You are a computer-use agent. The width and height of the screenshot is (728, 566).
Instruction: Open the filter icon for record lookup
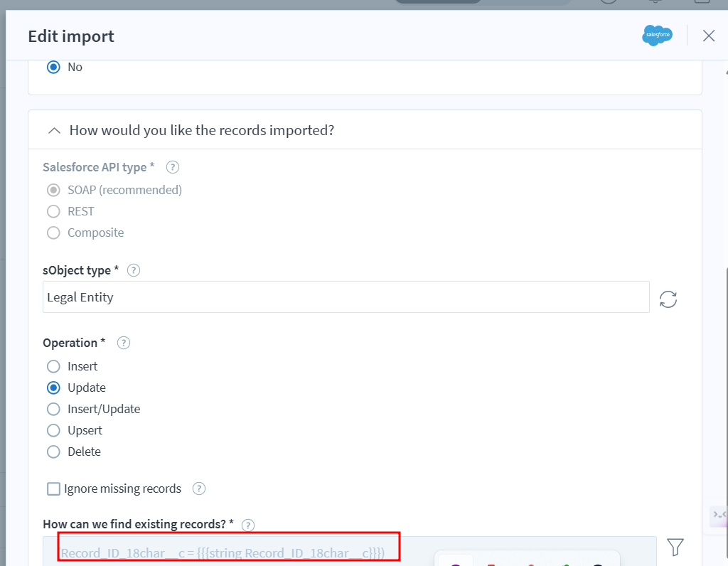tap(675, 547)
